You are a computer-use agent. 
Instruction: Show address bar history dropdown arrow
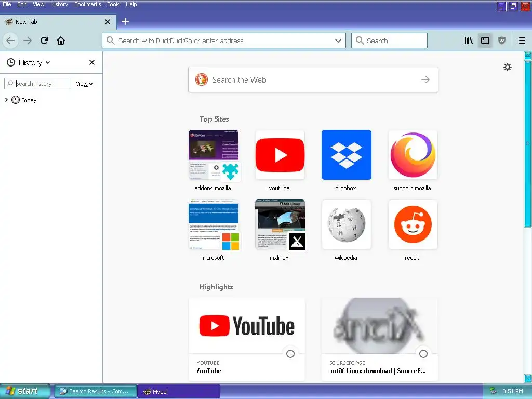pyautogui.click(x=338, y=41)
